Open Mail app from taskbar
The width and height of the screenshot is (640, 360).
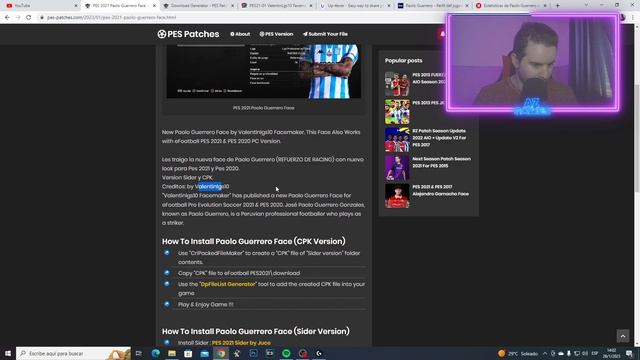click(204, 353)
